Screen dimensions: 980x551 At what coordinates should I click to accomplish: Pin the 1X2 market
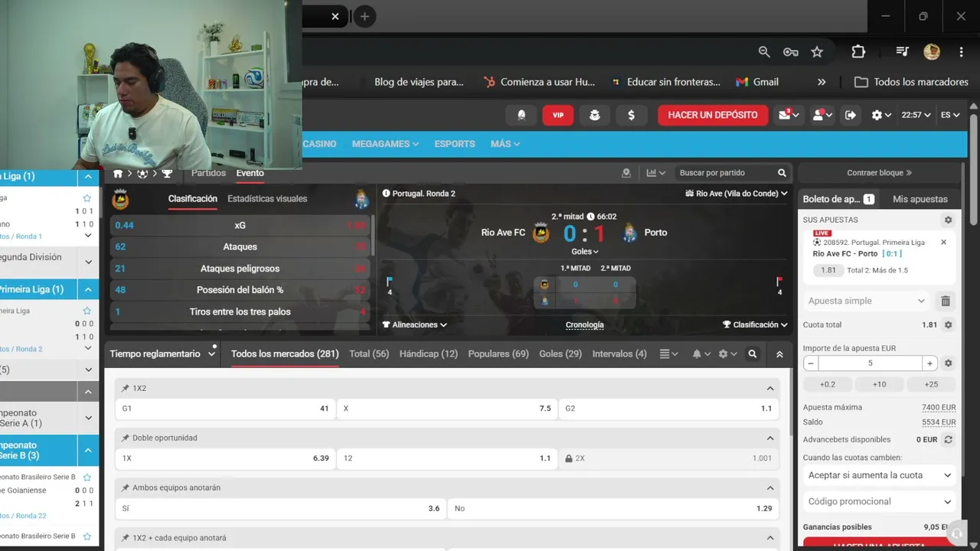tap(126, 388)
